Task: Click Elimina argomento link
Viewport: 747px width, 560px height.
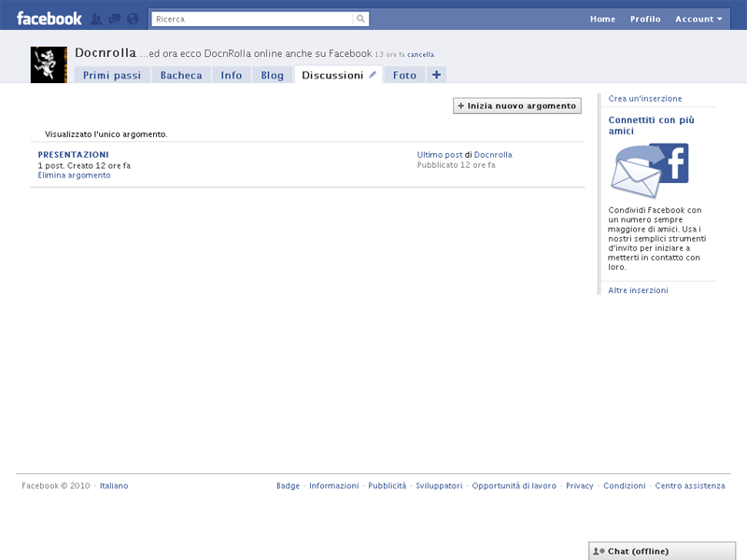Action: (75, 175)
